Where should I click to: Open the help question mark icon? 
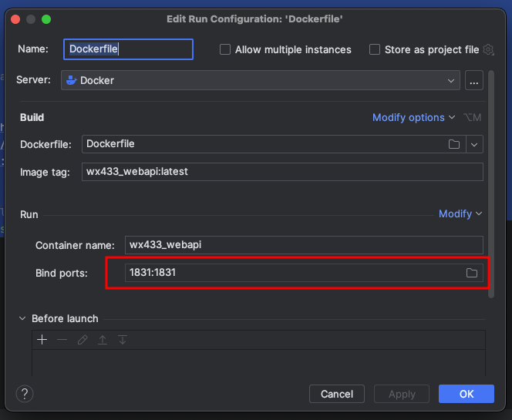click(x=25, y=394)
